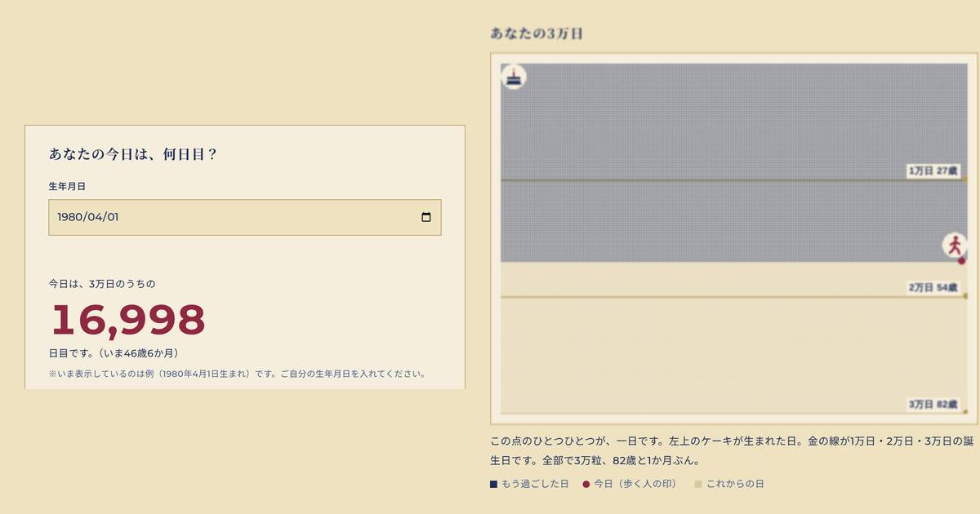Click the 3万日 82歳 milestone label
980x514 pixels.
[934, 405]
